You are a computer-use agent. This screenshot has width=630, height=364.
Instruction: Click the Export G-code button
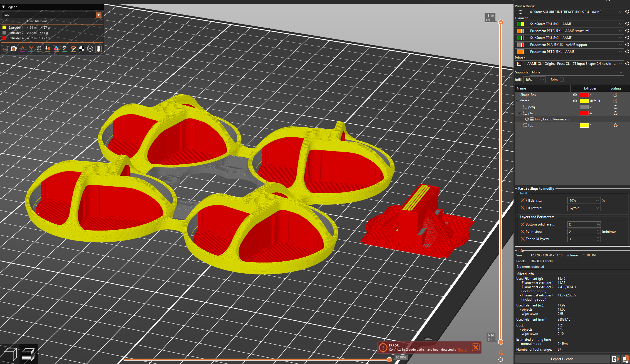562,359
